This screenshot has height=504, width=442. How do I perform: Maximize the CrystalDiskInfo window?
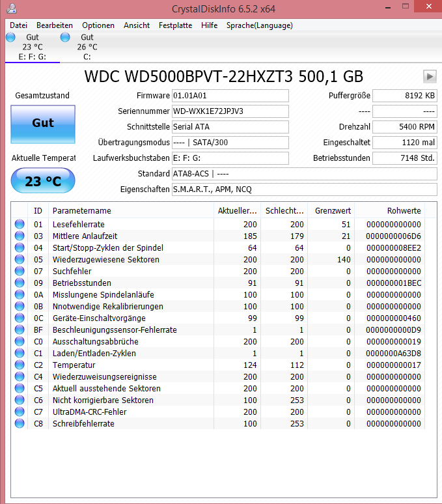(x=406, y=7)
